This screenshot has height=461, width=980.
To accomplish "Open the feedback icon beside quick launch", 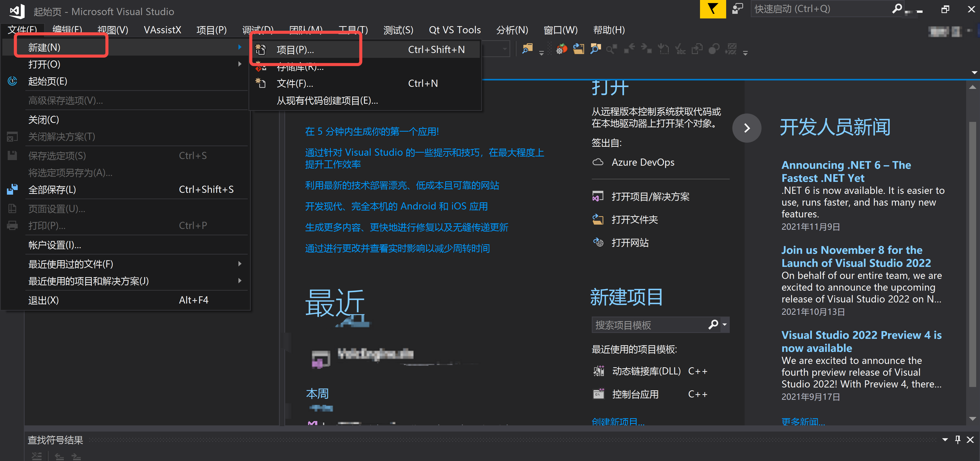I will click(737, 9).
